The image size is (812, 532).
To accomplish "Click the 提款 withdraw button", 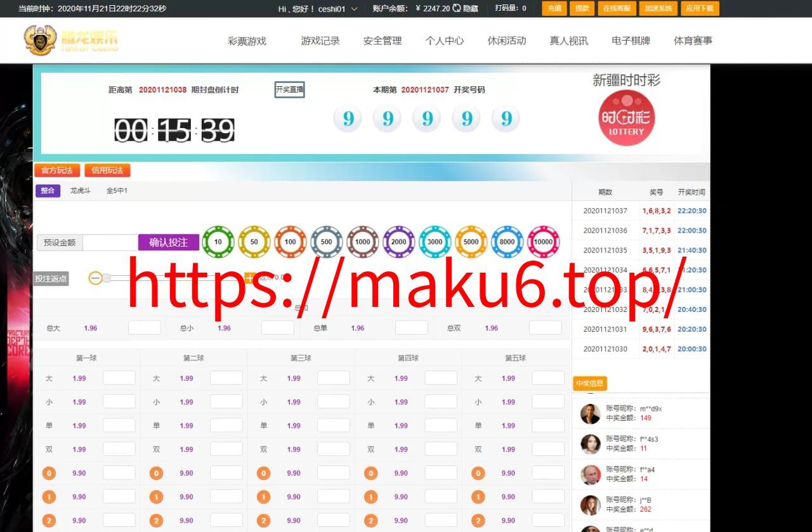I will tap(582, 8).
